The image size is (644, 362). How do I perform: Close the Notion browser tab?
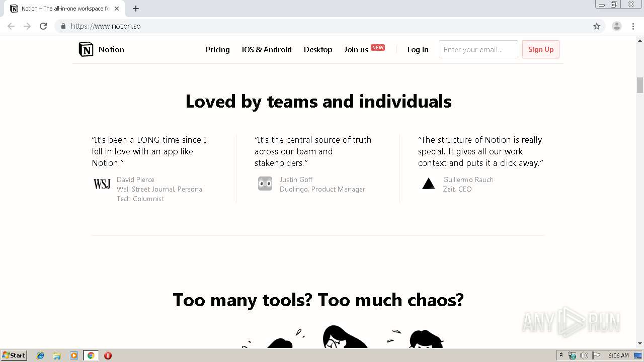point(117,9)
